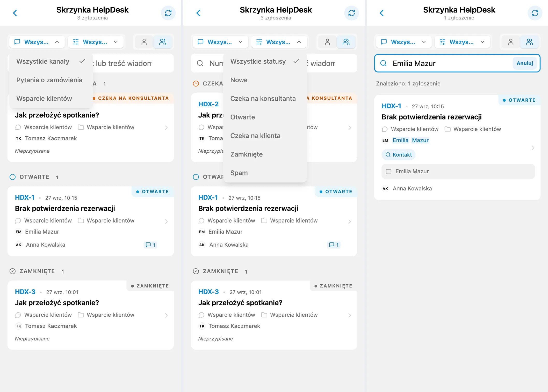Filter by 'Spam' status

[265, 173]
